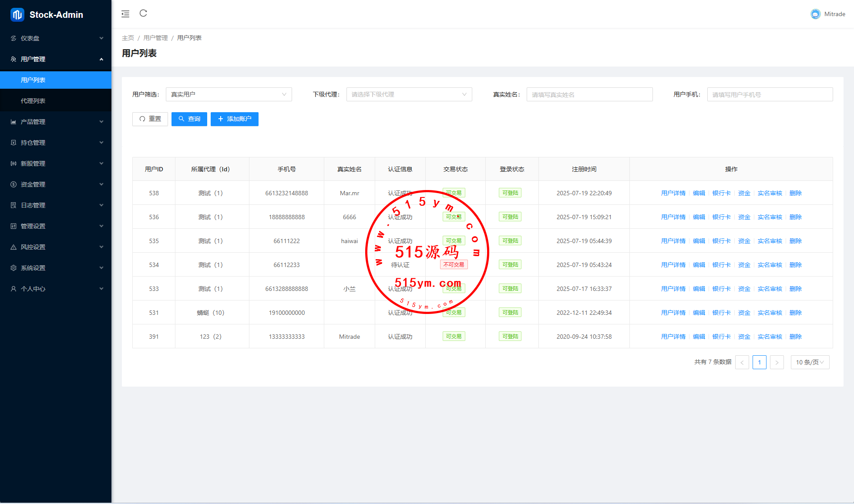This screenshot has width=854, height=504.
Task: Open the 用户筛选 dropdown showing 真实用户
Action: (x=229, y=94)
